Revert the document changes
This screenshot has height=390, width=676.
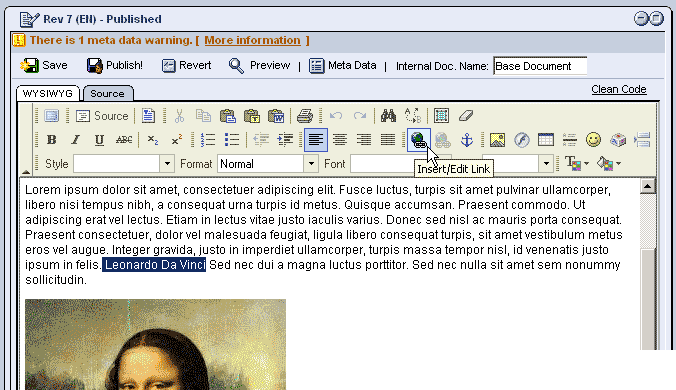pos(186,66)
